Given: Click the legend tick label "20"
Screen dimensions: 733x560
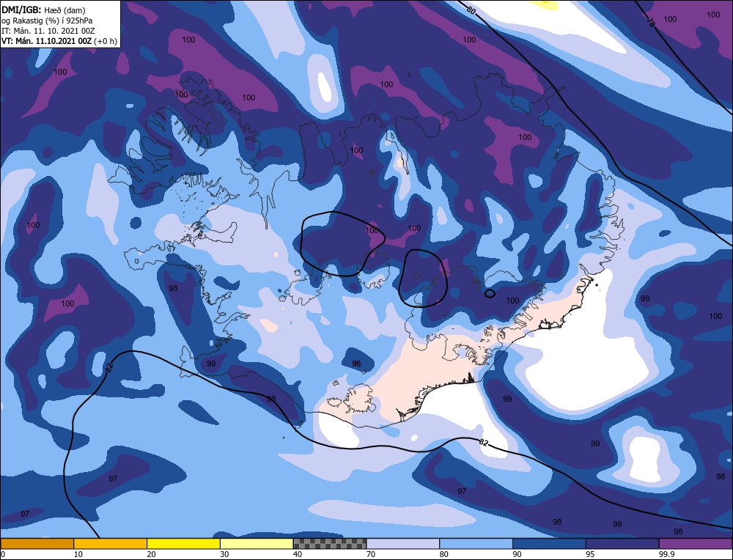Looking at the screenshot, I should pos(152,554).
